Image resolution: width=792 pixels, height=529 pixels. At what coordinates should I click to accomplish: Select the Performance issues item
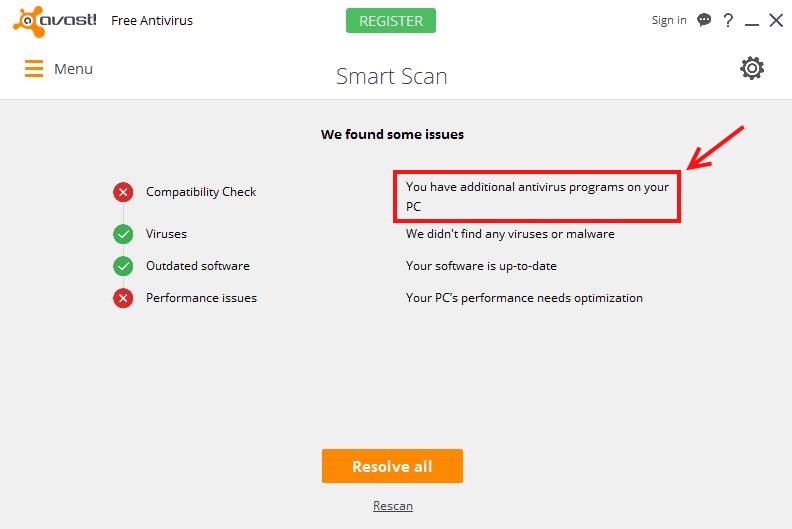point(201,298)
